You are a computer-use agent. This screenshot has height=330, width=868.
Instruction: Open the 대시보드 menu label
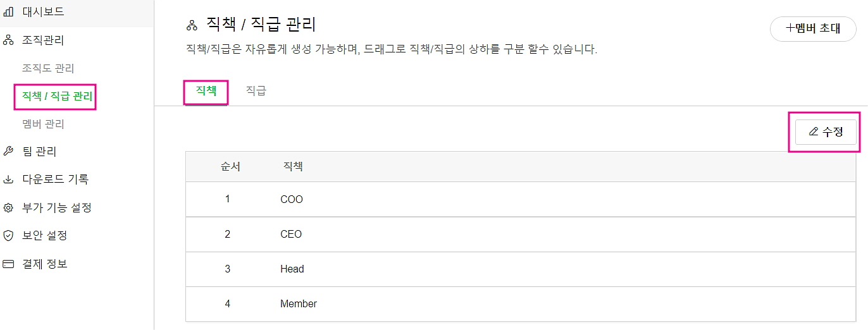[43, 12]
